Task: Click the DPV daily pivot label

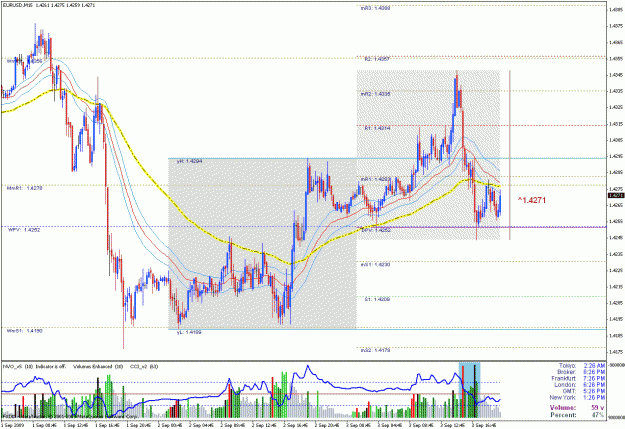Action: click(x=376, y=230)
